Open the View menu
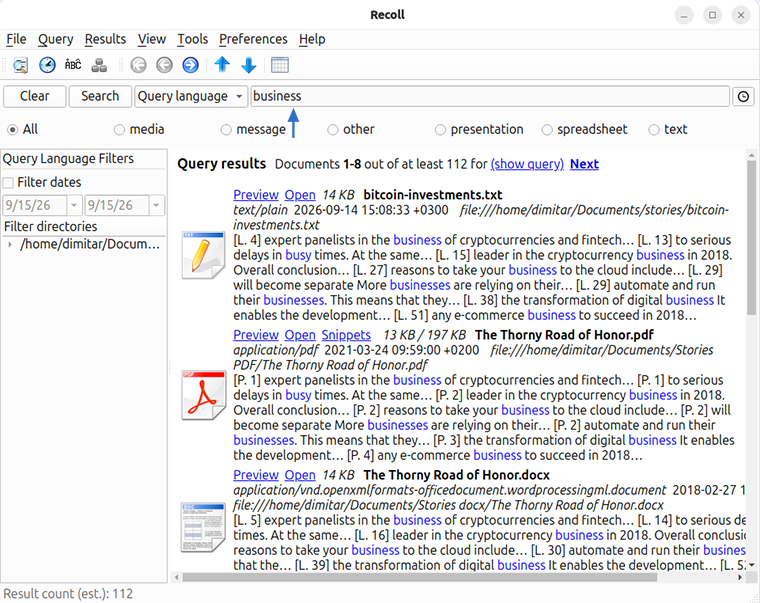Screen dimensions: 760x603 [x=152, y=39]
